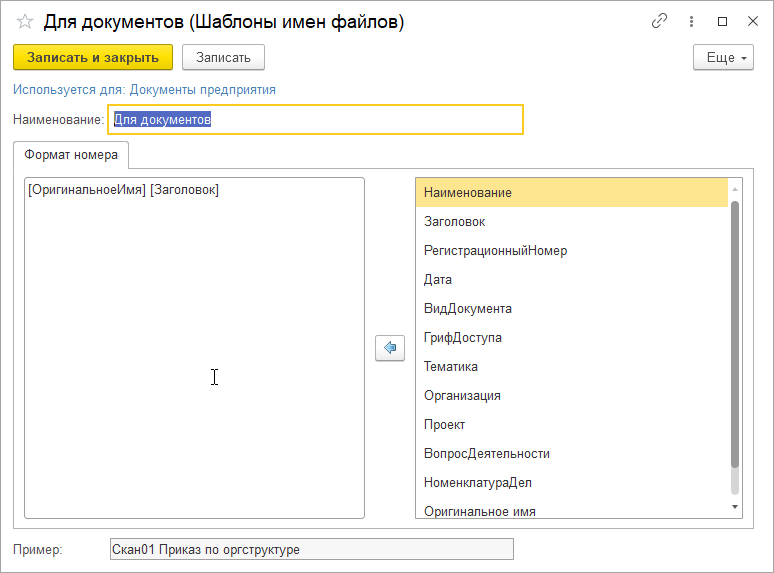The width and height of the screenshot is (774, 573).
Task: Maximize the dialog window
Action: pyautogui.click(x=722, y=21)
